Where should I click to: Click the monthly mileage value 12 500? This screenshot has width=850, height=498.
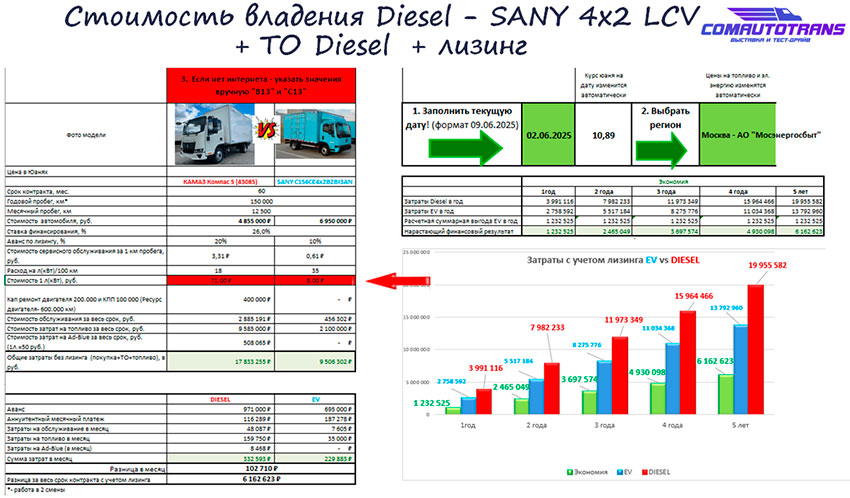pyautogui.click(x=261, y=211)
